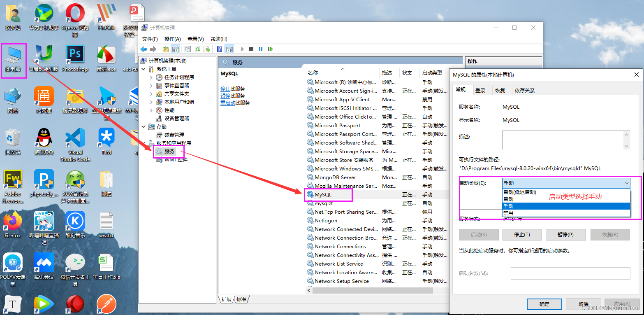Select 禁用 option in startup type list
This screenshot has width=644, height=315.
click(x=566, y=213)
